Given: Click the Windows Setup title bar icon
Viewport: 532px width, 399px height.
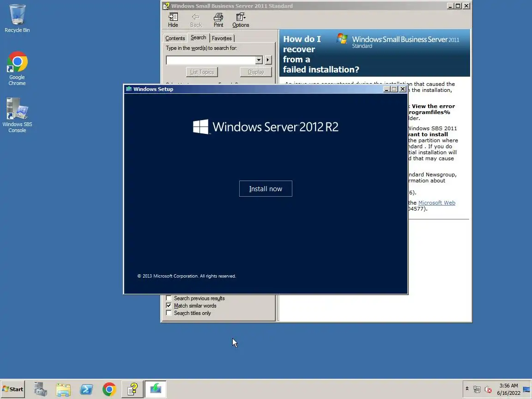Looking at the screenshot, I should pos(128,89).
